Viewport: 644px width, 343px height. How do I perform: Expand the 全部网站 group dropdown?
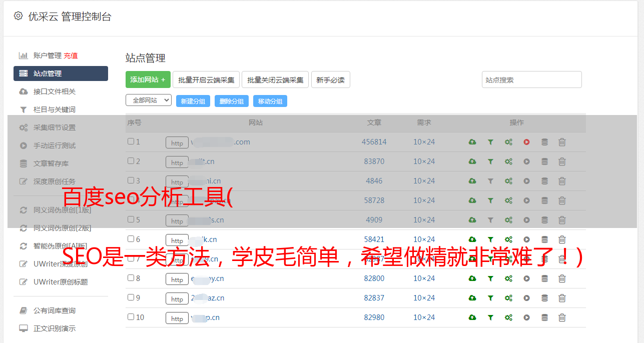click(x=148, y=100)
